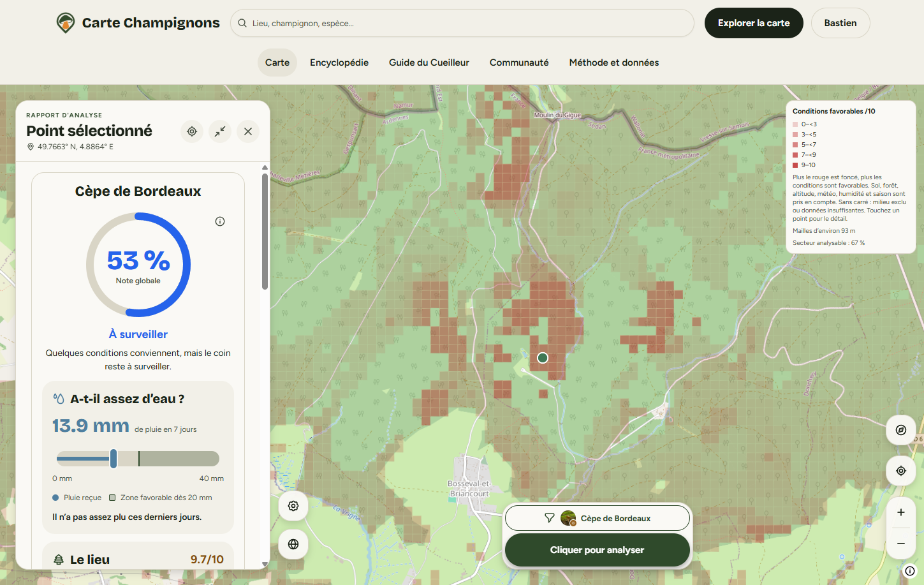
Task: Zoom in with the plus button
Action: pyautogui.click(x=901, y=512)
